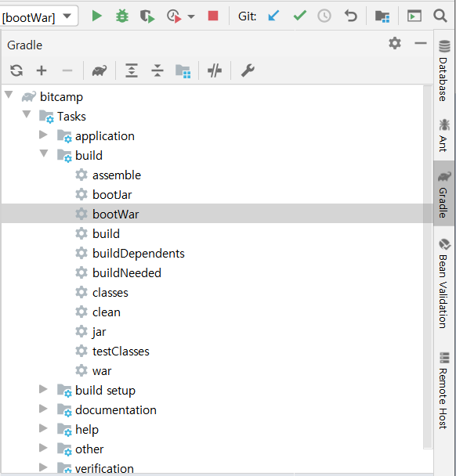
Task: Link a Gradle project with plus icon
Action: click(42, 70)
